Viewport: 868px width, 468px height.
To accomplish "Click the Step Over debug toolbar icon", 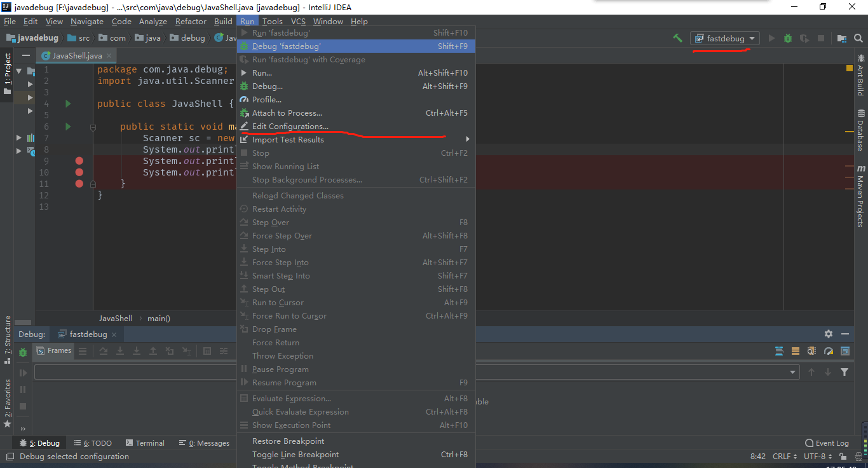I will tap(104, 351).
